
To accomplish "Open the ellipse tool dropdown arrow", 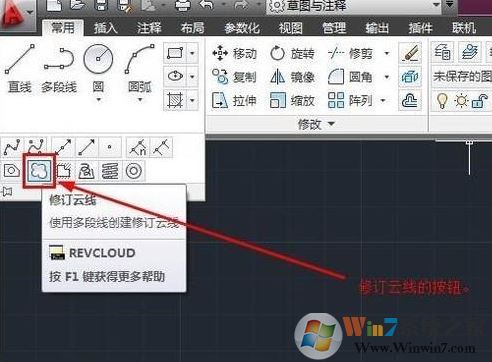I will 192,77.
